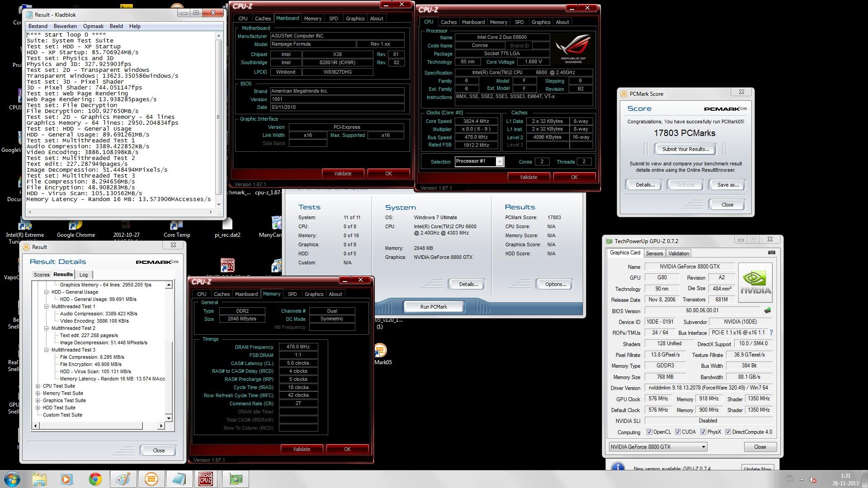Click Result Details horizontal scrollbar right arrow
This screenshot has height=488, width=868.
[x=161, y=426]
